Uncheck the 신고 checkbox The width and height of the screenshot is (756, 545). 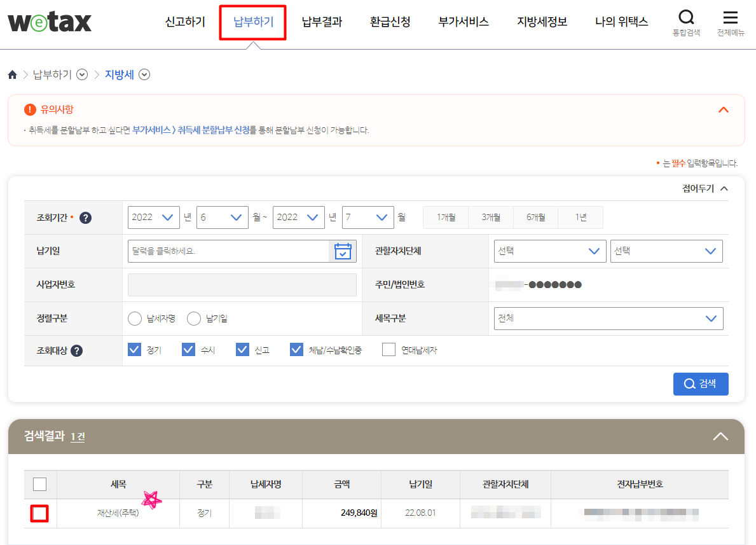click(x=242, y=350)
